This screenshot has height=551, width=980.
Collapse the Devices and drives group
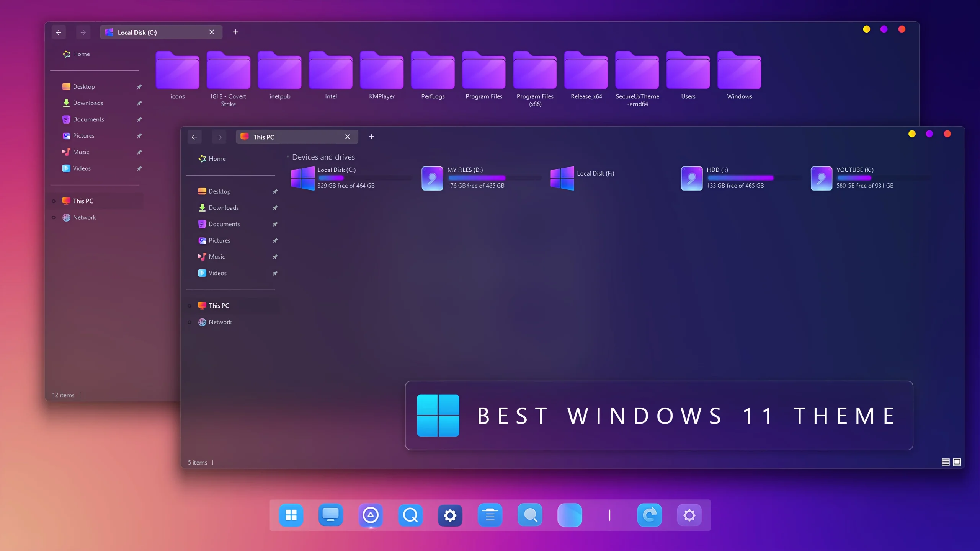(287, 157)
